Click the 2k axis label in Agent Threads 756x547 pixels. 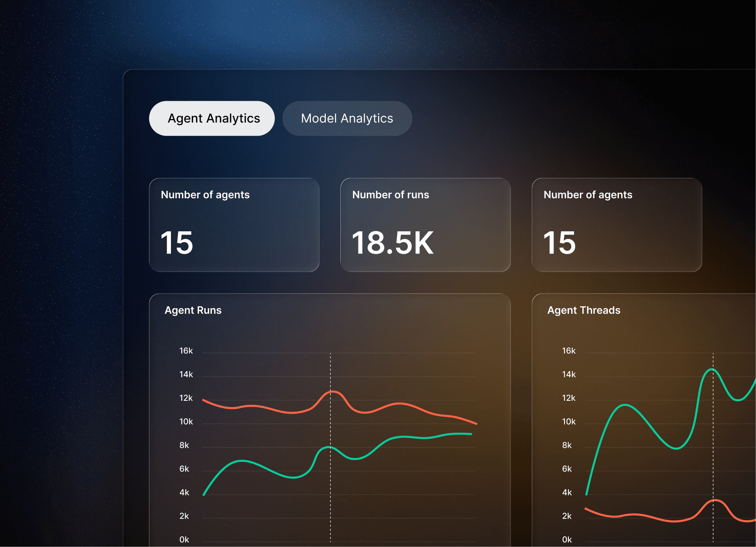tap(567, 516)
